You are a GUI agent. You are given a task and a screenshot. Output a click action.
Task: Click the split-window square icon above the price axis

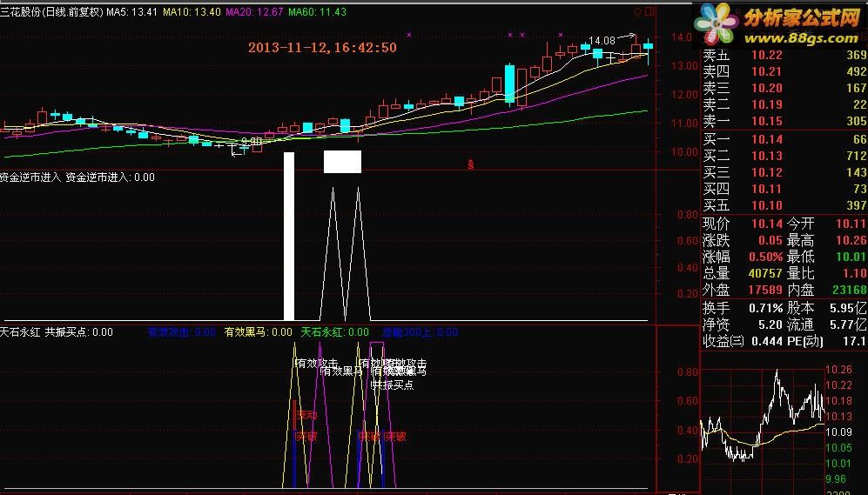point(649,11)
